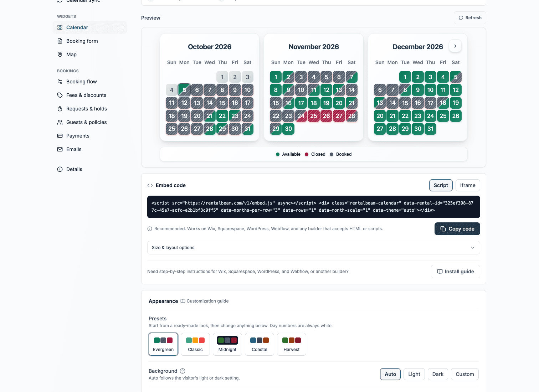Click the Booking form document icon
This screenshot has height=392, width=539.
(60, 41)
